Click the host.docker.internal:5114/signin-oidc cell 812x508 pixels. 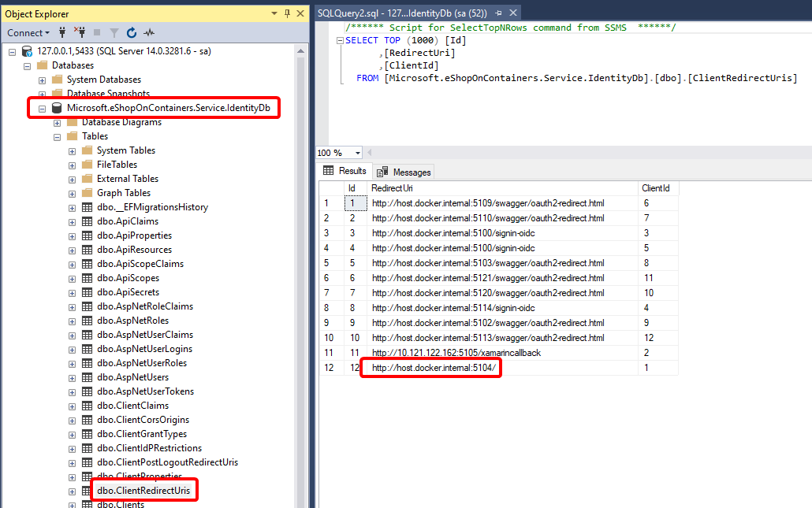tap(502, 308)
